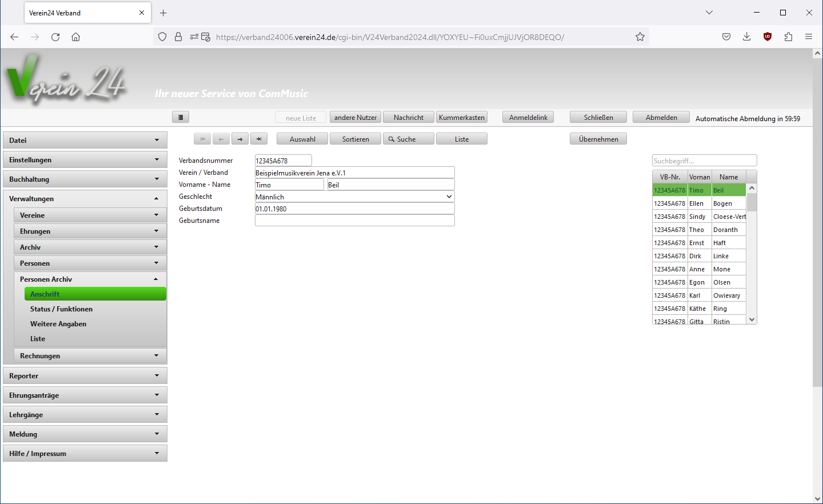
Task: Expand the Ehrungsanträge section
Action: (85, 395)
